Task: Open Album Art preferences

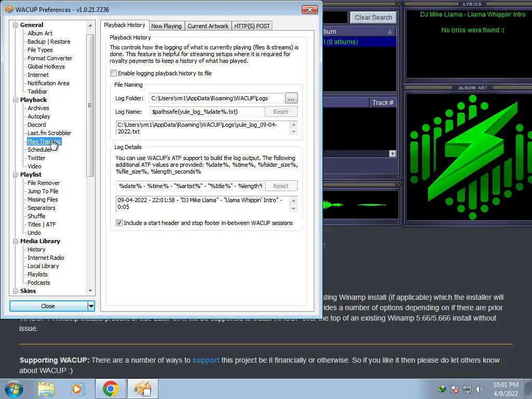Action: 40,33
